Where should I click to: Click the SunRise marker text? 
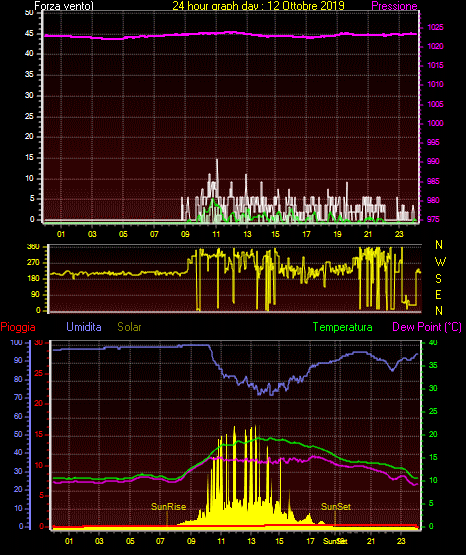click(168, 507)
